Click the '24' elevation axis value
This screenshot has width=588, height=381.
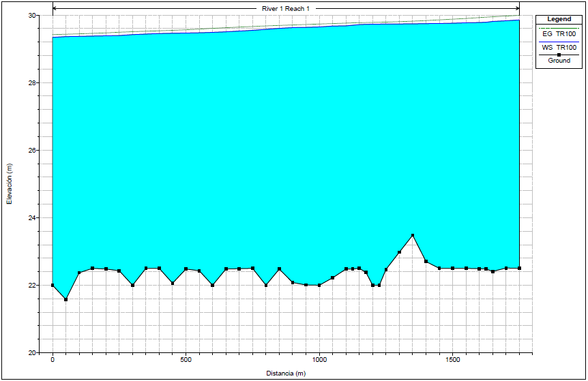coord(32,217)
